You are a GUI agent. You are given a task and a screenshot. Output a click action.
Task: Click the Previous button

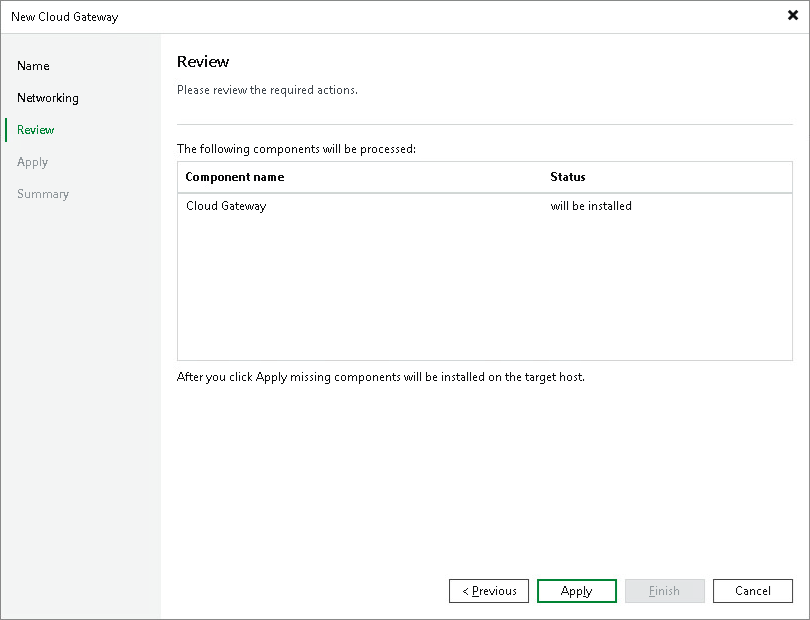(489, 591)
